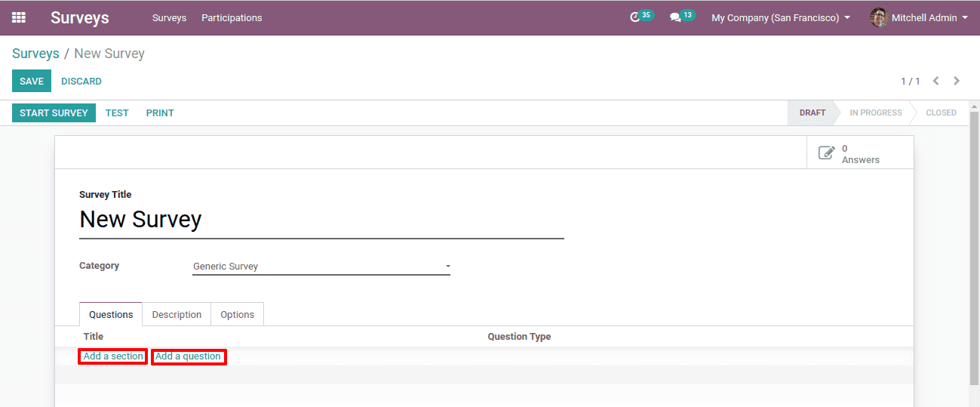
Task: Click Add a question link
Action: point(188,356)
